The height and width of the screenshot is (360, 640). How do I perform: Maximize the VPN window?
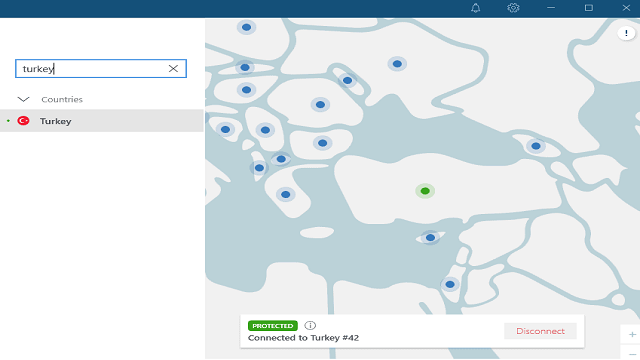coord(589,8)
